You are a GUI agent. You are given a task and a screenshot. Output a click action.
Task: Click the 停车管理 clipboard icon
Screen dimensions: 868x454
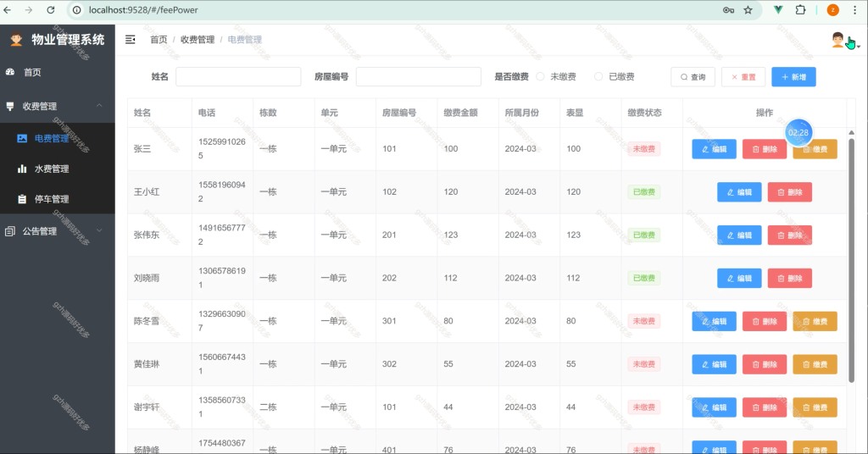pyautogui.click(x=22, y=199)
